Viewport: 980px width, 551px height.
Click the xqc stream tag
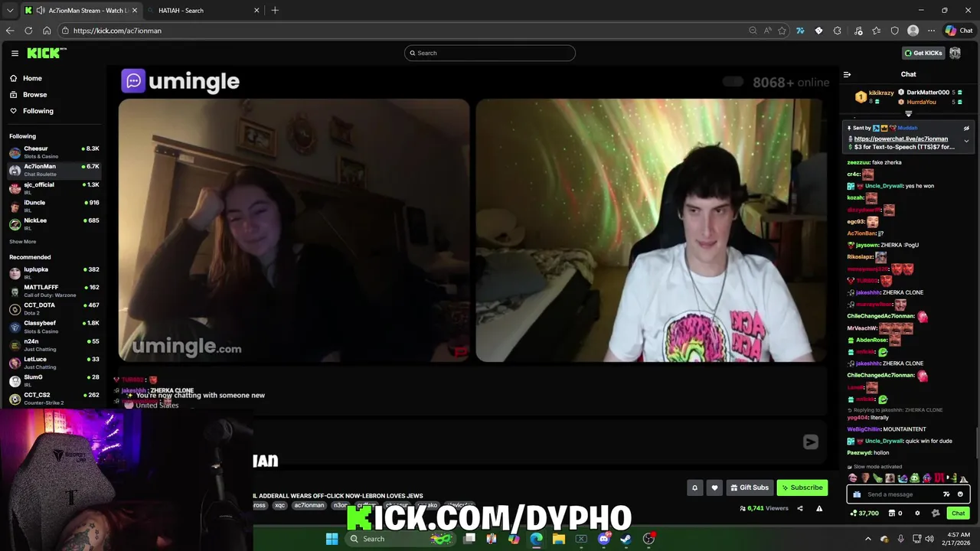[280, 505]
